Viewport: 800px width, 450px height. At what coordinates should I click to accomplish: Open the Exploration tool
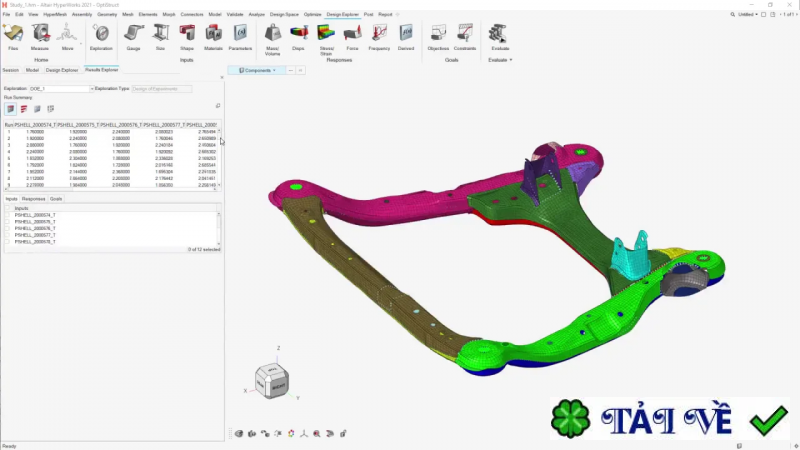click(101, 37)
